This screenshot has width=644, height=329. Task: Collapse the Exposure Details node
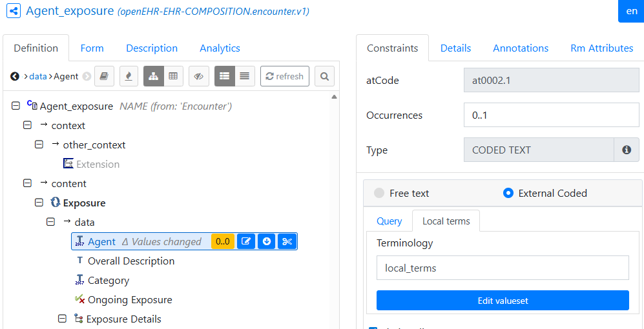pyautogui.click(x=62, y=319)
